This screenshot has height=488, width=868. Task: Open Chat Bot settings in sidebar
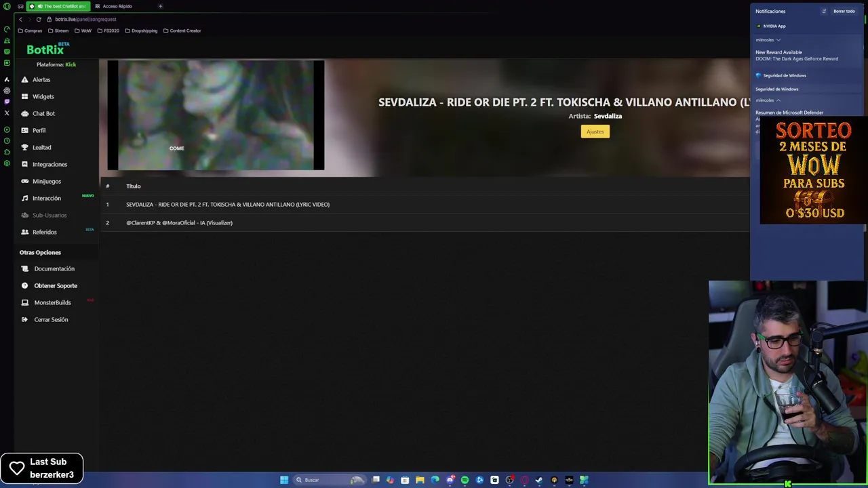pos(43,113)
